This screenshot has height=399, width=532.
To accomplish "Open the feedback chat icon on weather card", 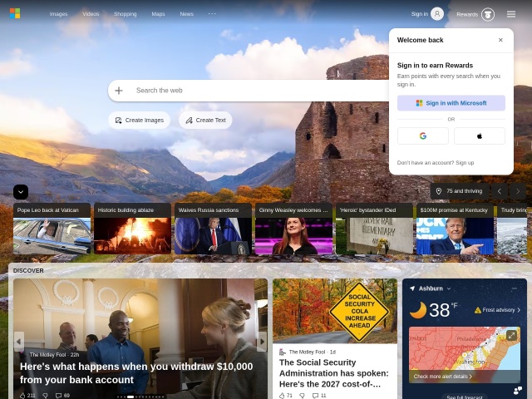I will point(518,390).
